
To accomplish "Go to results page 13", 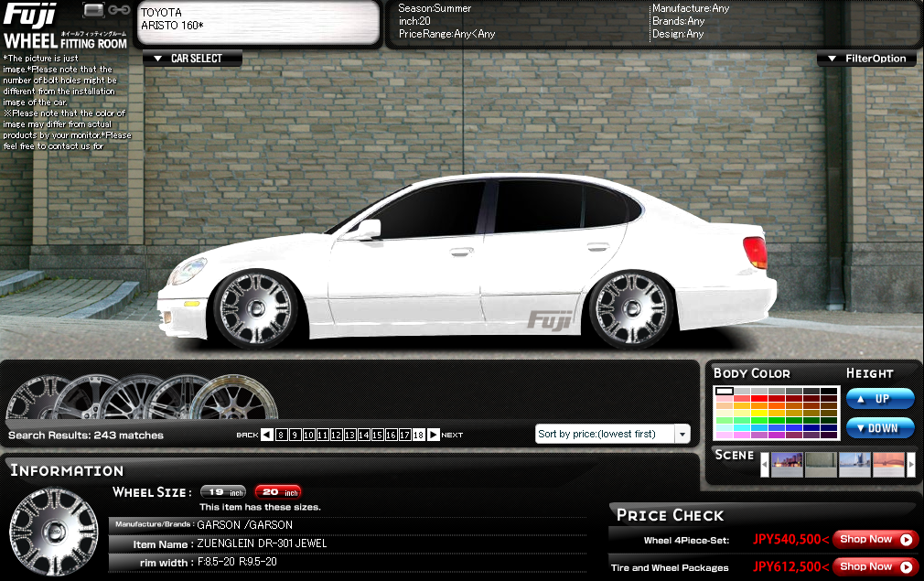I will point(349,435).
